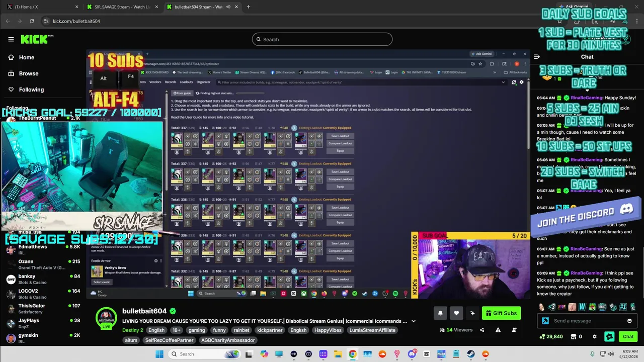Open chat settings gear
The image size is (644, 362).
pos(594,336)
